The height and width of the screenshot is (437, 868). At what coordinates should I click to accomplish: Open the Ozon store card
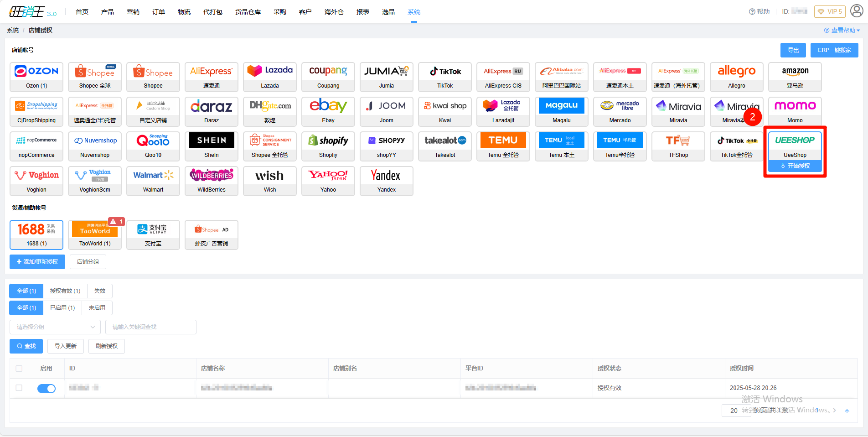tap(36, 77)
